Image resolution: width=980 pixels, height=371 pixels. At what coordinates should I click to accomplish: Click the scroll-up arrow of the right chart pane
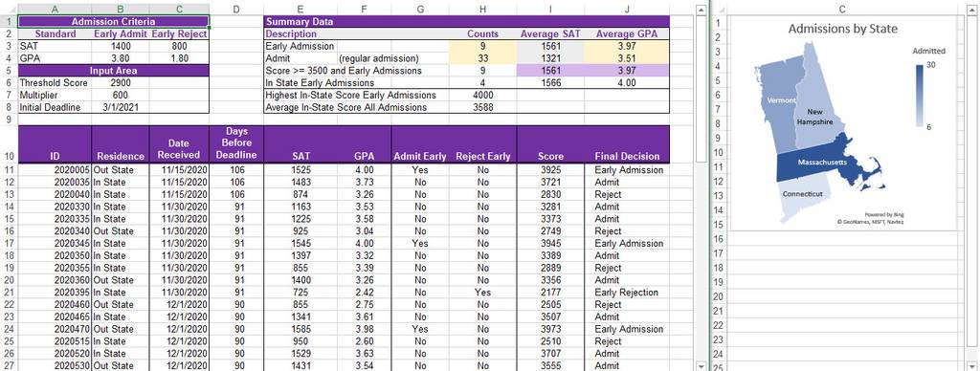click(973, 10)
